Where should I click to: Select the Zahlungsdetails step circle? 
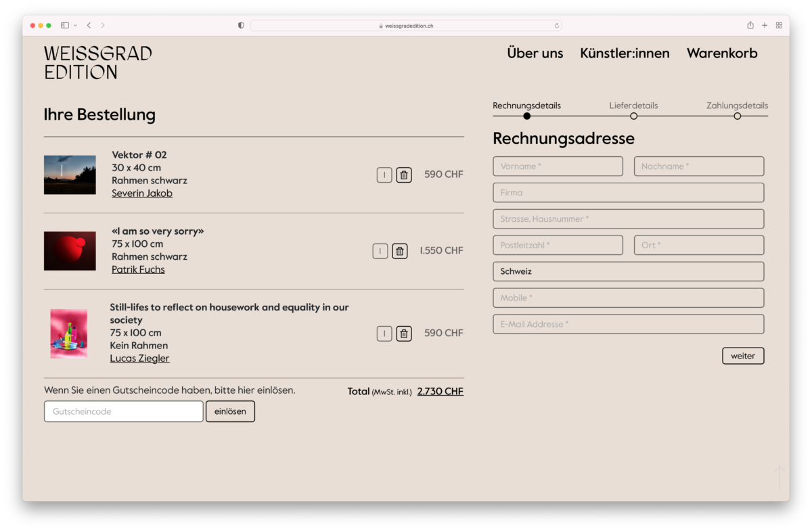737,116
